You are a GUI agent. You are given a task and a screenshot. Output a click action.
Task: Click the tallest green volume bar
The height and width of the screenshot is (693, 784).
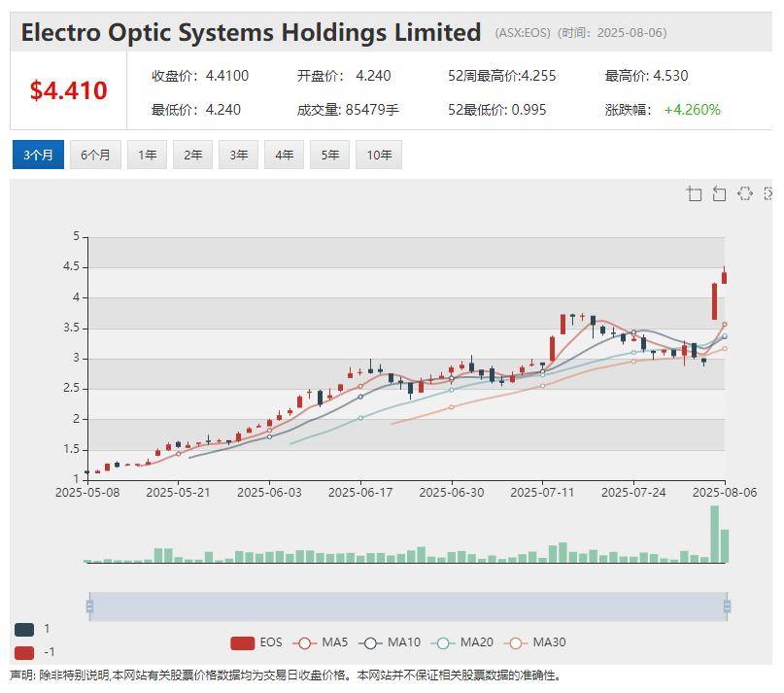(714, 535)
